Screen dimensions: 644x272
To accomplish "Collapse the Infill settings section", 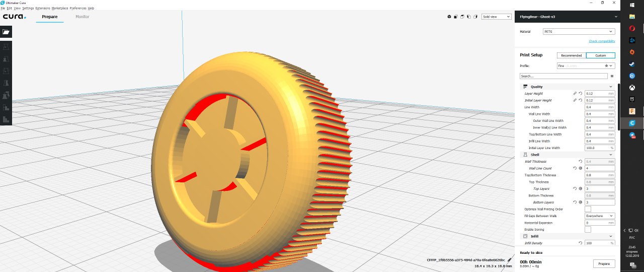I will pos(567,236).
